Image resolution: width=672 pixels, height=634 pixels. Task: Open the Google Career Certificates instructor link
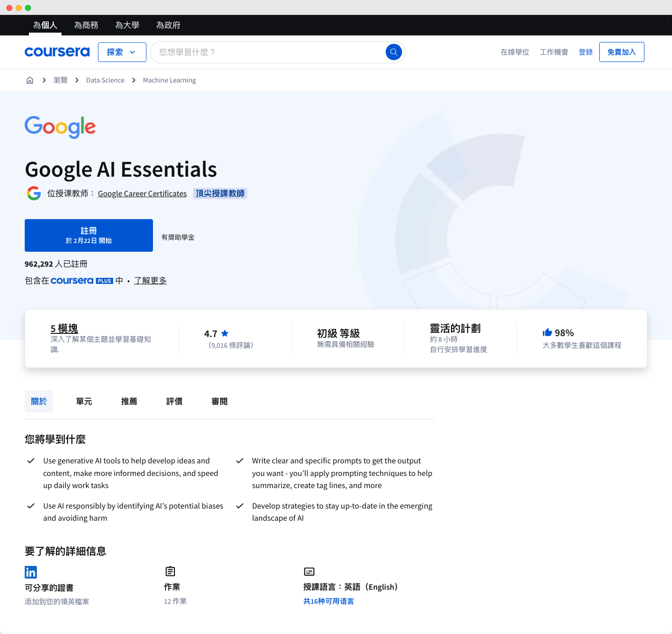142,193
